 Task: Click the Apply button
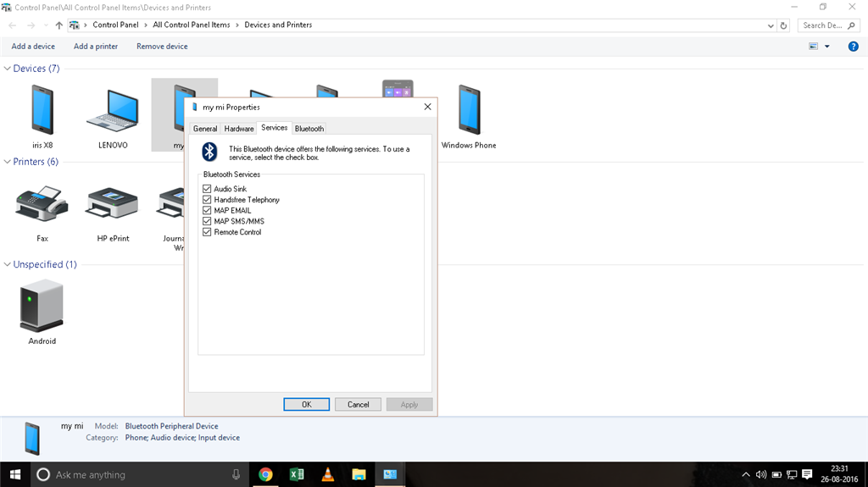(x=409, y=405)
